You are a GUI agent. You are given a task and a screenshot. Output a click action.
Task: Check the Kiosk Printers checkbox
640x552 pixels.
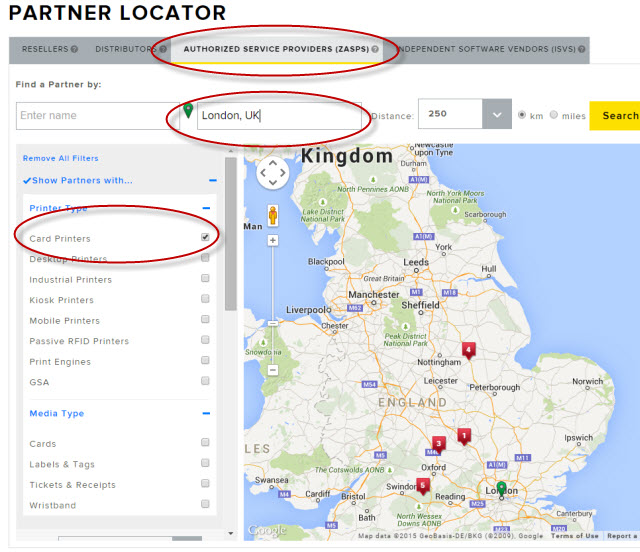click(x=205, y=299)
